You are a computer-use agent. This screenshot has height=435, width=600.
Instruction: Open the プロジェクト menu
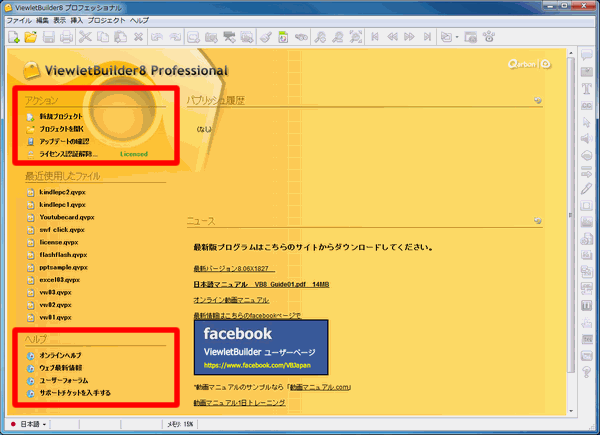[107, 20]
